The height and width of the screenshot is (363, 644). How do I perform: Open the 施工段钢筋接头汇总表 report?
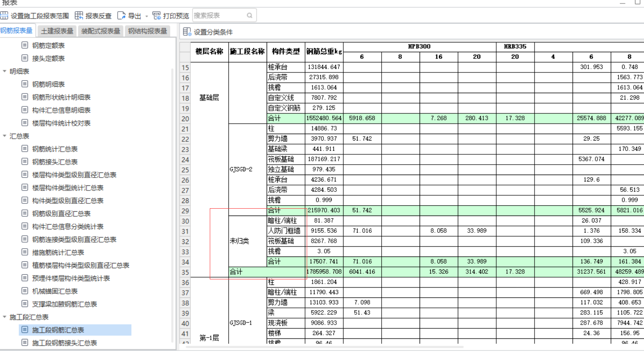point(64,343)
